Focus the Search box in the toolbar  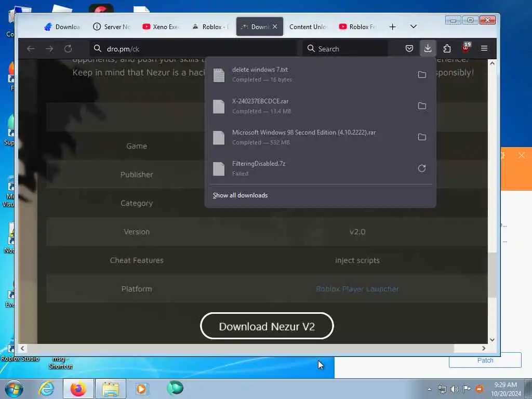[345, 49]
